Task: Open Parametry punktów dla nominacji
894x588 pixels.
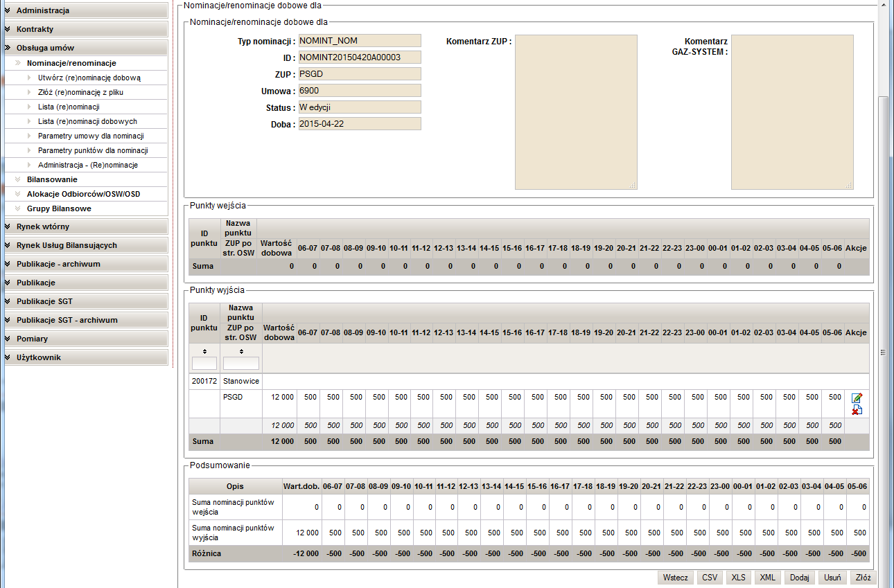Action: 93,150
